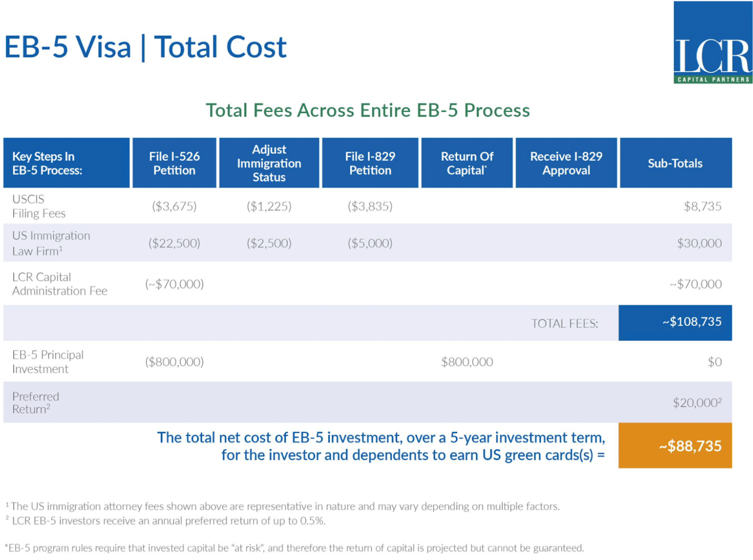Click the 'Key Steps In EB-5 Process' header cell

tap(66, 163)
